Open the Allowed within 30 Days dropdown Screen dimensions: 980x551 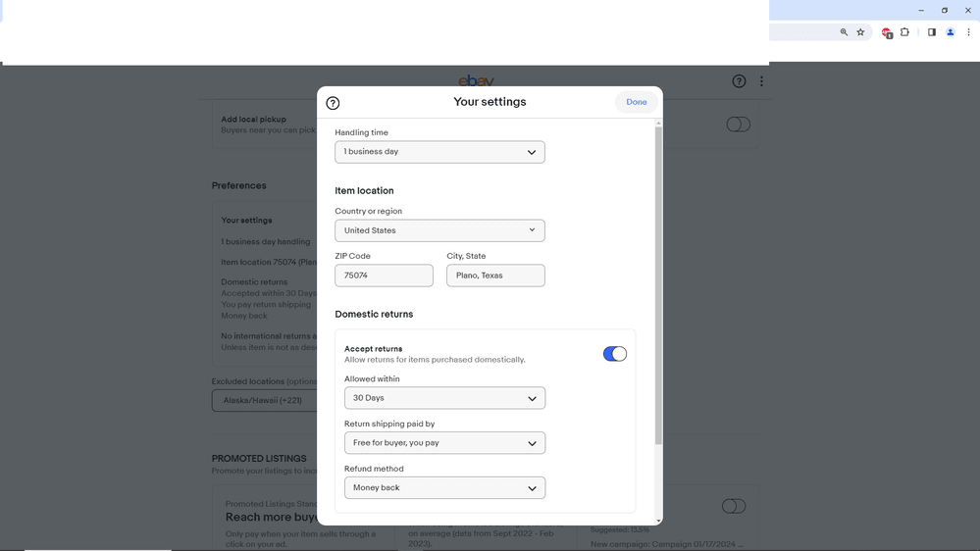444,398
